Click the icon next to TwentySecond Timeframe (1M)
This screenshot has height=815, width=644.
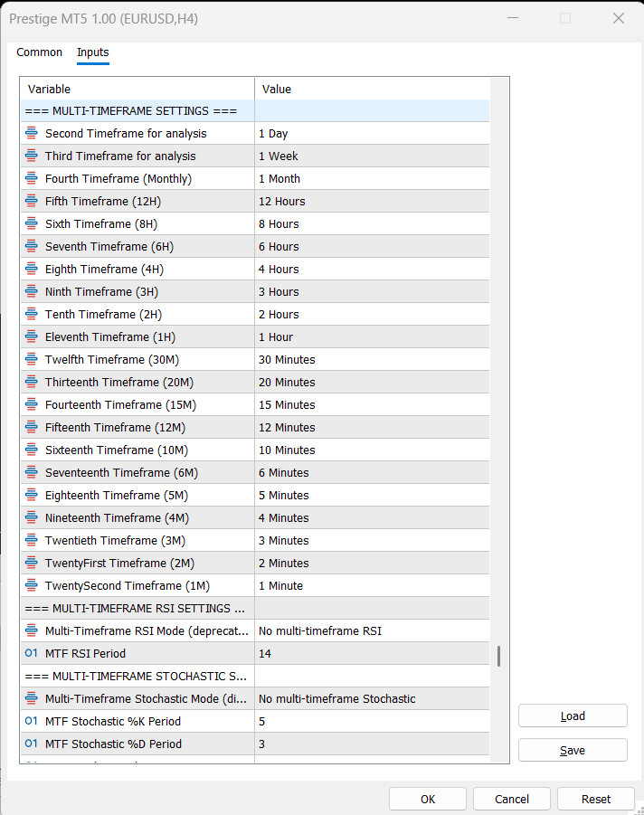tap(31, 585)
